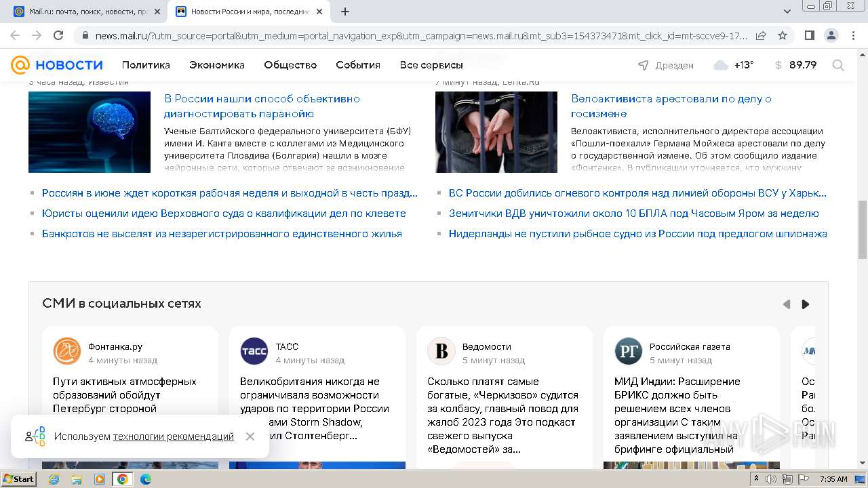This screenshot has height=488, width=868.
Task: Click the search magnifier in the news header
Action: coord(838,65)
